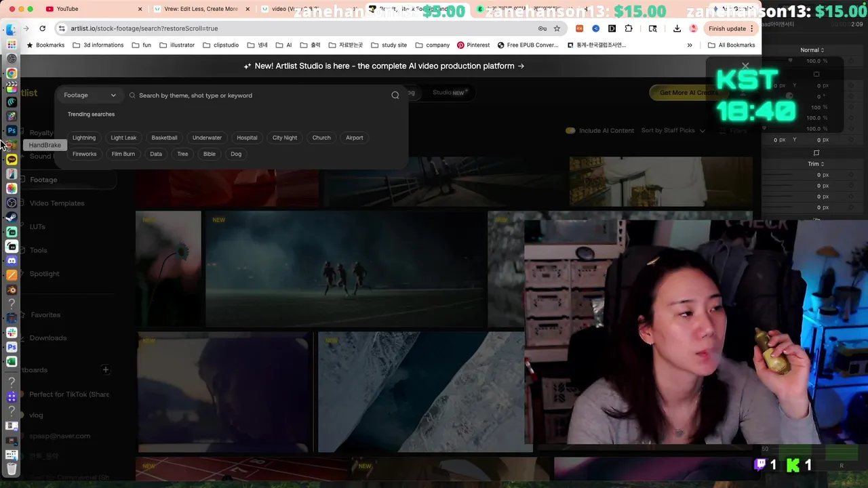Click the D extension icon in the toolbar
Image resolution: width=868 pixels, height=488 pixels.
pos(612,28)
